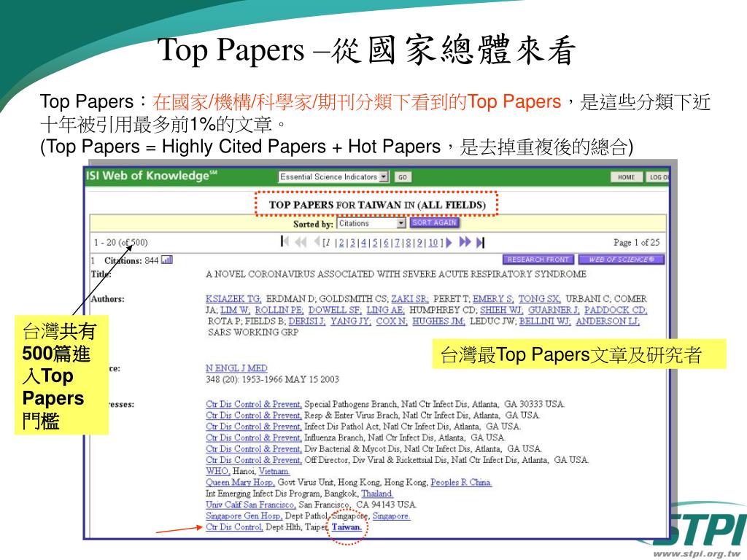The height and width of the screenshot is (560, 747).
Task: Open author link DOWELL SF
Action: (x=335, y=310)
